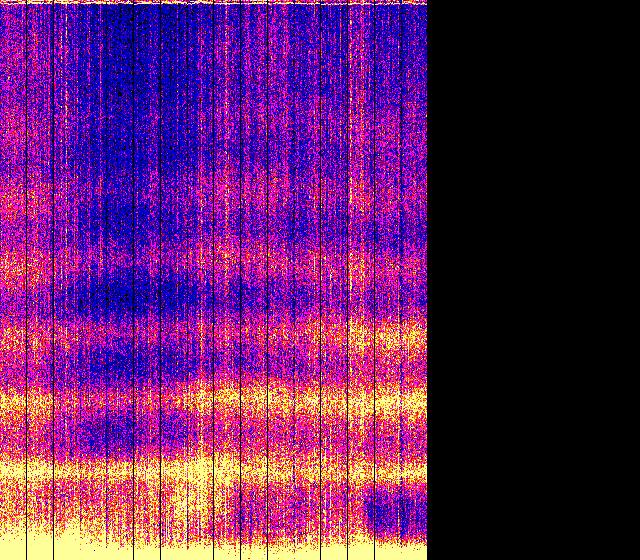
Task: Click the center of the black right panel
Action: [533, 280]
